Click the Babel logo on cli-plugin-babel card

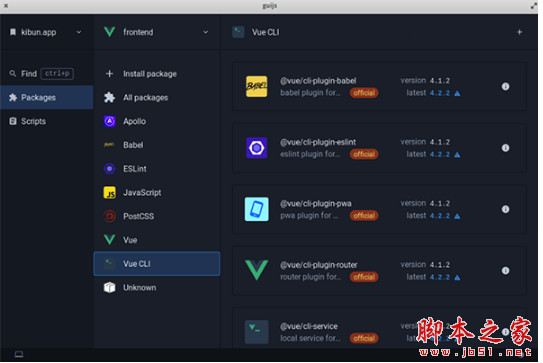(x=257, y=87)
